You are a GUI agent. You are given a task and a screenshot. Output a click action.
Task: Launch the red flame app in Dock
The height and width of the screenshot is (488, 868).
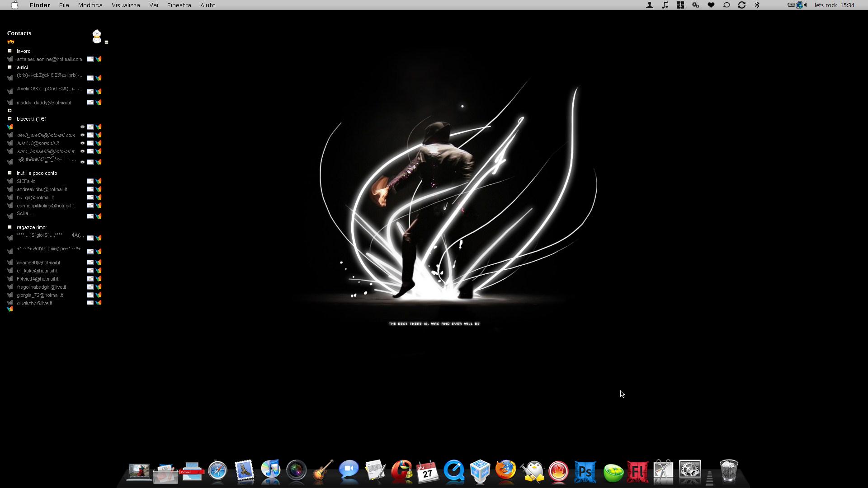[559, 471]
